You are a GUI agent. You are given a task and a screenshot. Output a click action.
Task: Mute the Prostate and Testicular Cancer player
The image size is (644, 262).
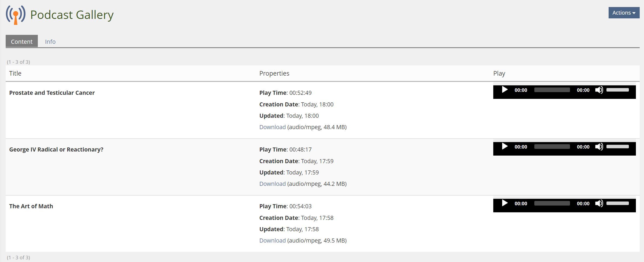(599, 90)
